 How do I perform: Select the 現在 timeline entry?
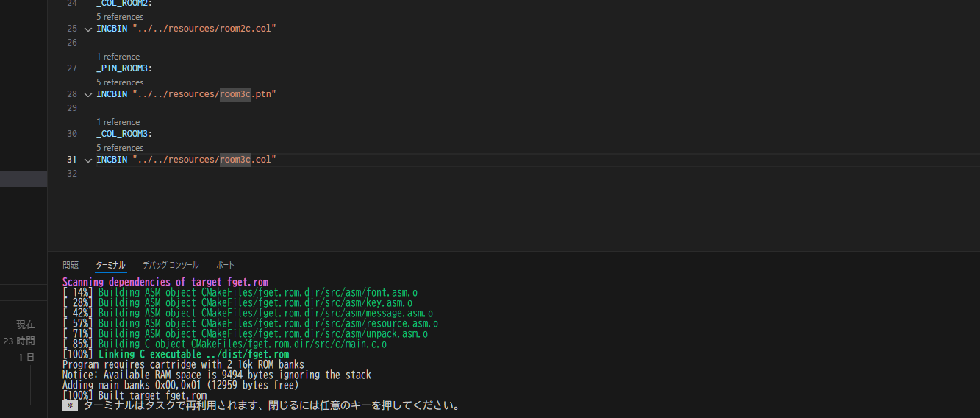point(26,325)
